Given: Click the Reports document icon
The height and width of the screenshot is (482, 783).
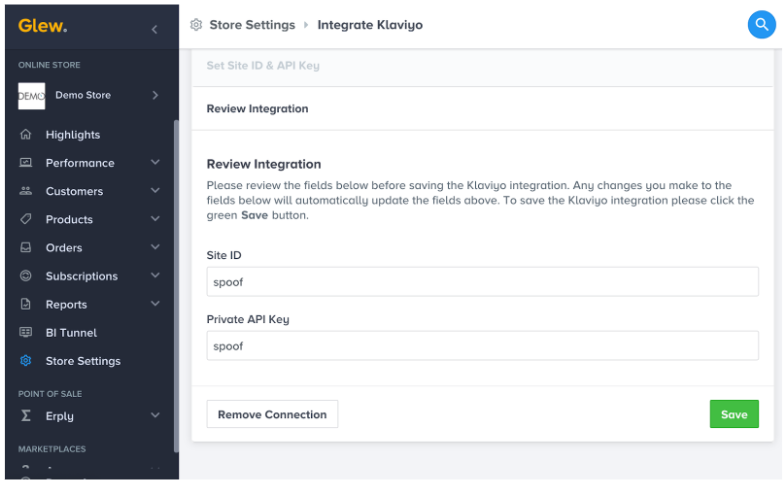Looking at the screenshot, I should click(25, 304).
